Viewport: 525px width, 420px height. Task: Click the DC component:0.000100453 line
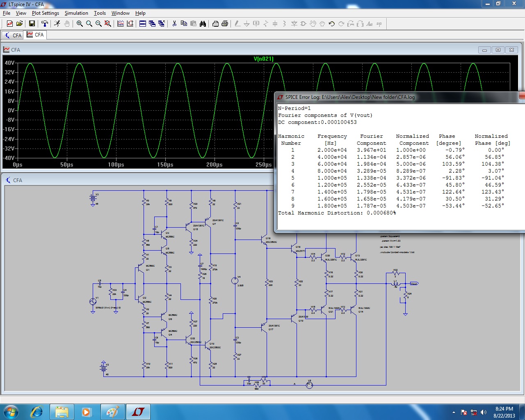(317, 122)
